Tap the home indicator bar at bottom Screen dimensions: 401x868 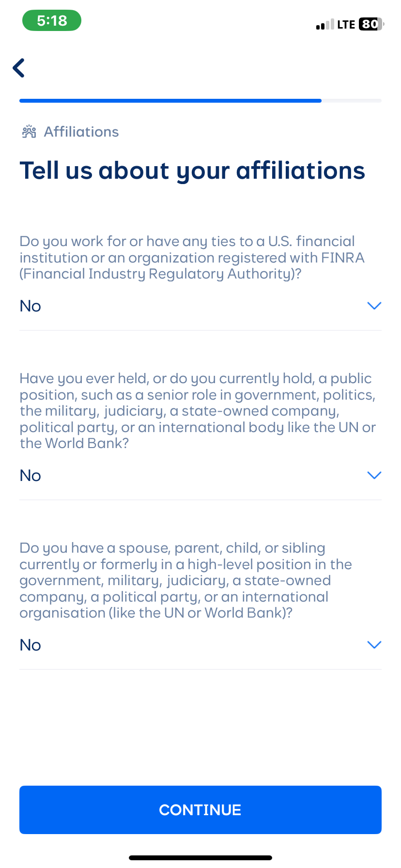(200, 857)
